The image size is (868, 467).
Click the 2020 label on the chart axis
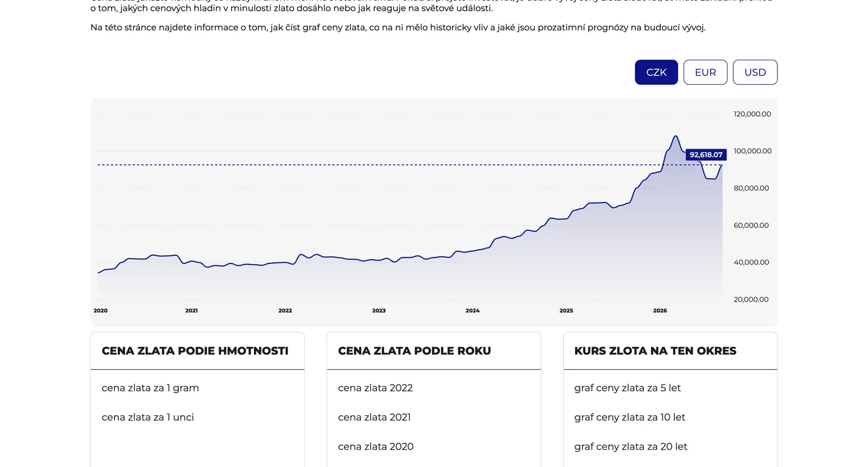pyautogui.click(x=100, y=311)
